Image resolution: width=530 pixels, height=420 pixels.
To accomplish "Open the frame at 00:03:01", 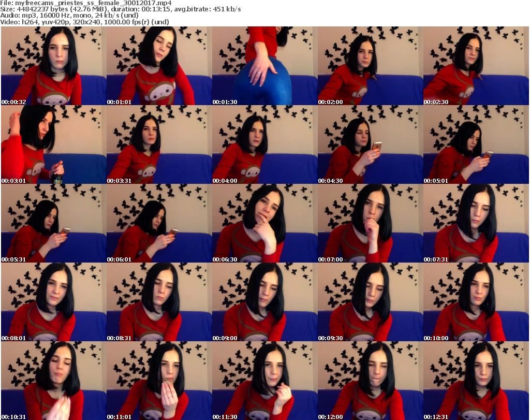I will [54, 144].
